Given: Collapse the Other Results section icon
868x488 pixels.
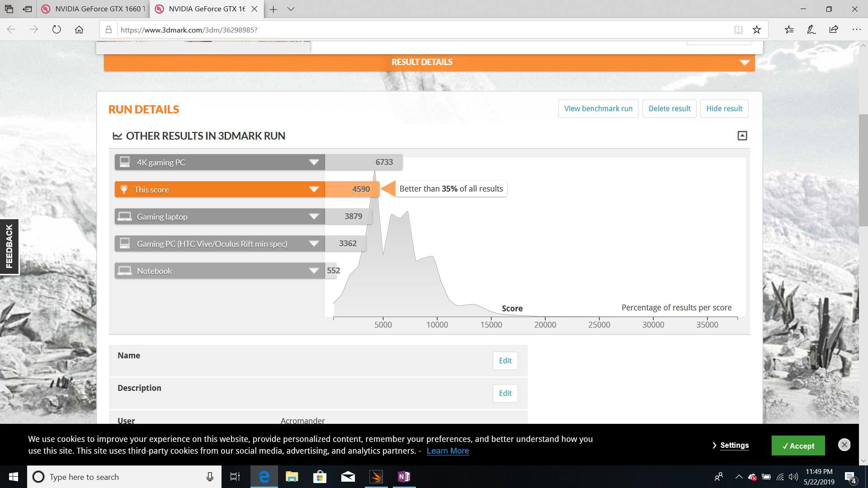Looking at the screenshot, I should [x=742, y=136].
